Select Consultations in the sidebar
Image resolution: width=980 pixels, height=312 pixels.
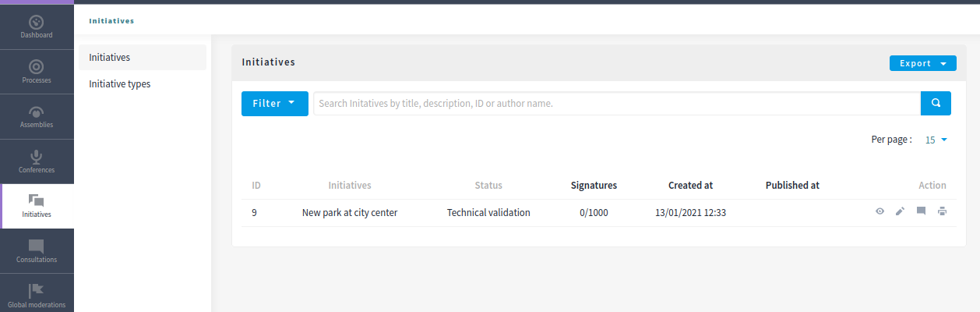tap(37, 251)
